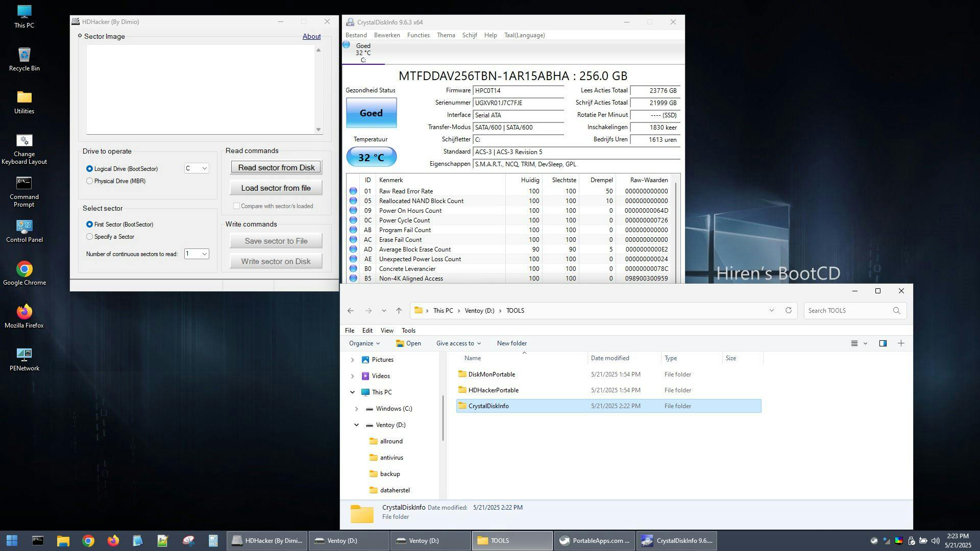This screenshot has height=551, width=980.
Task: Expand Windows (C:) tree node
Action: pos(356,409)
